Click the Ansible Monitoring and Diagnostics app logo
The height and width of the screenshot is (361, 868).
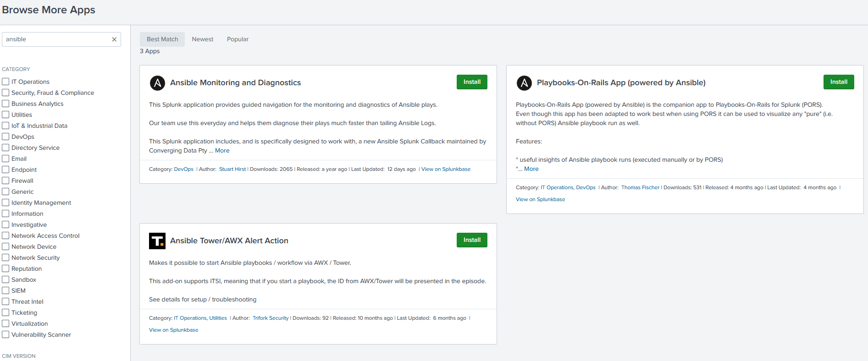coord(157,83)
